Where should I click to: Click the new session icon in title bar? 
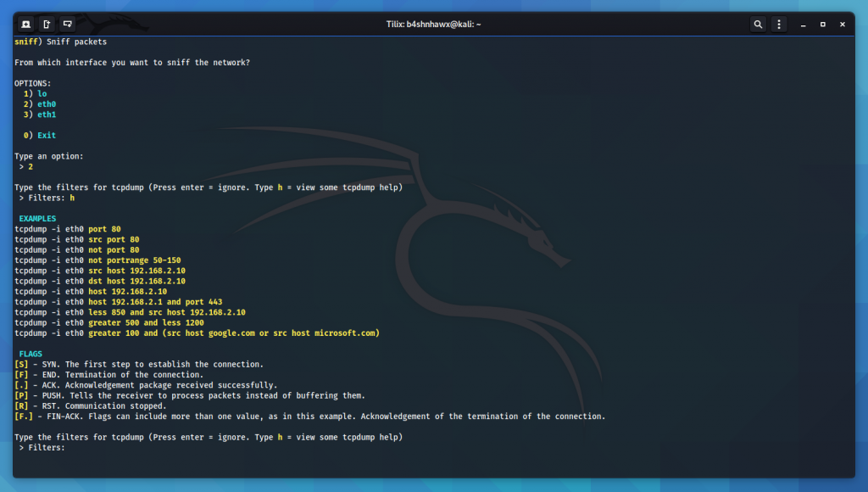click(x=26, y=25)
